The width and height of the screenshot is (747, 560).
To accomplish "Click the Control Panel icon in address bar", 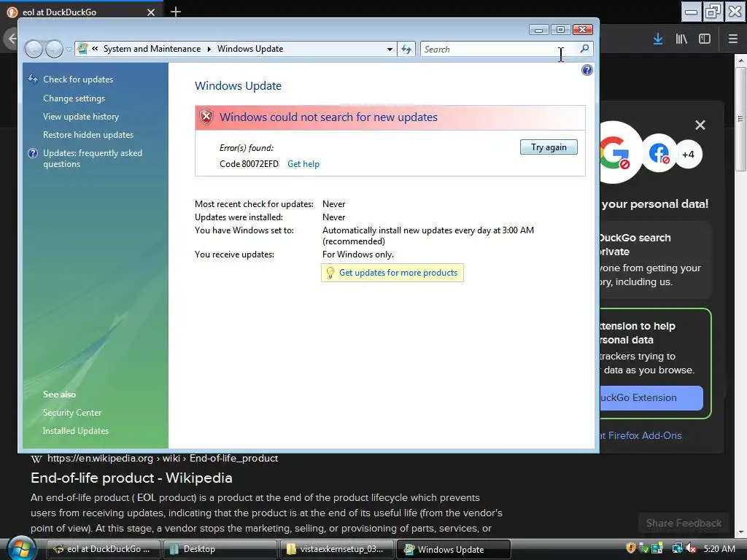I will point(83,49).
